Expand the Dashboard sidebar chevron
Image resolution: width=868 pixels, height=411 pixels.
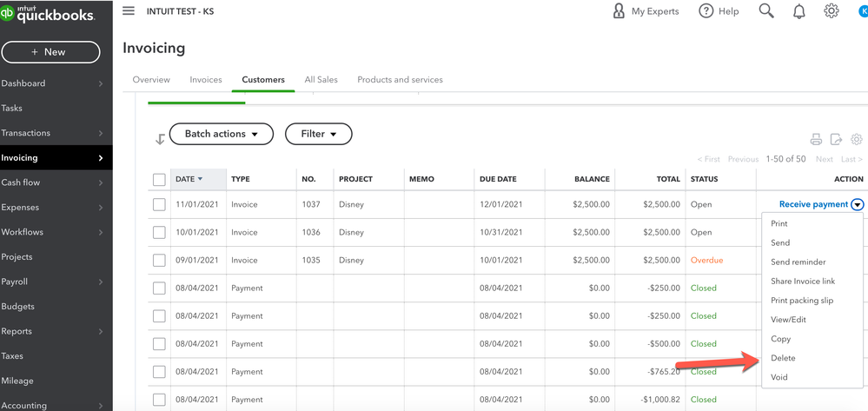click(101, 83)
